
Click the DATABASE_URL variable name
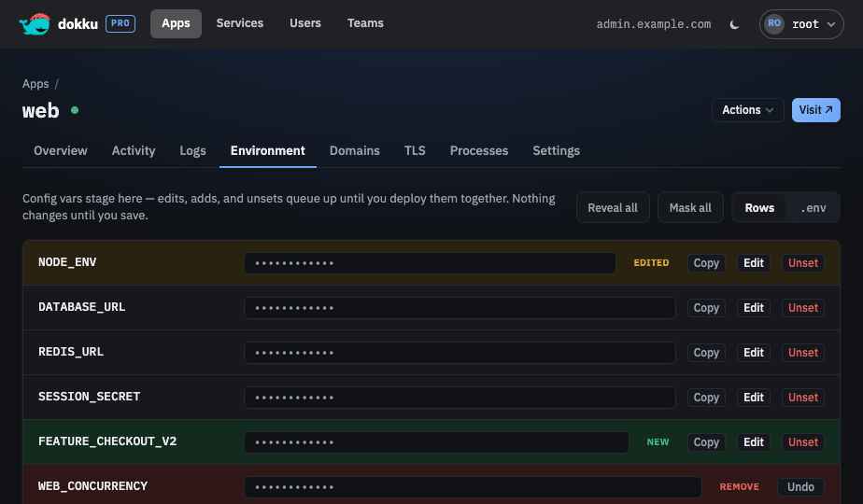pos(82,307)
